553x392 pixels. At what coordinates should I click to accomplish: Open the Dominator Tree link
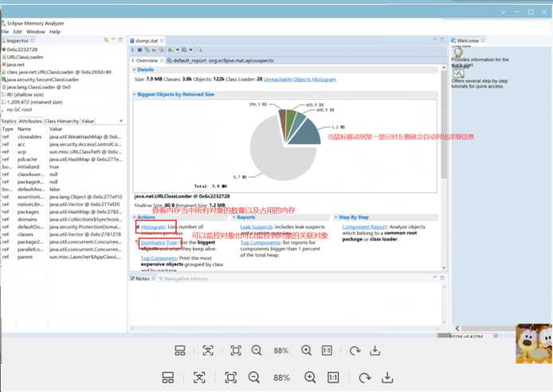tap(159, 242)
